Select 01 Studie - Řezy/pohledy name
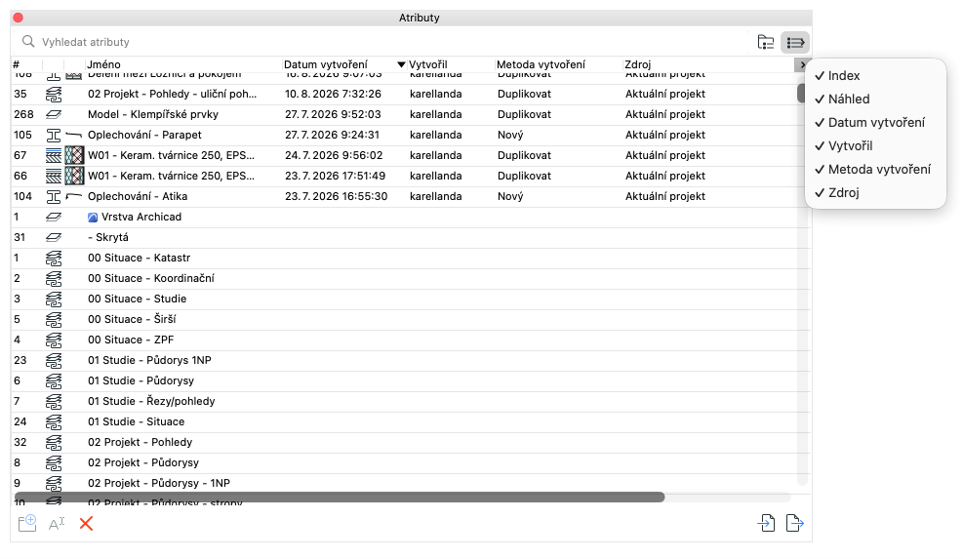The image size is (963, 559). tap(151, 401)
